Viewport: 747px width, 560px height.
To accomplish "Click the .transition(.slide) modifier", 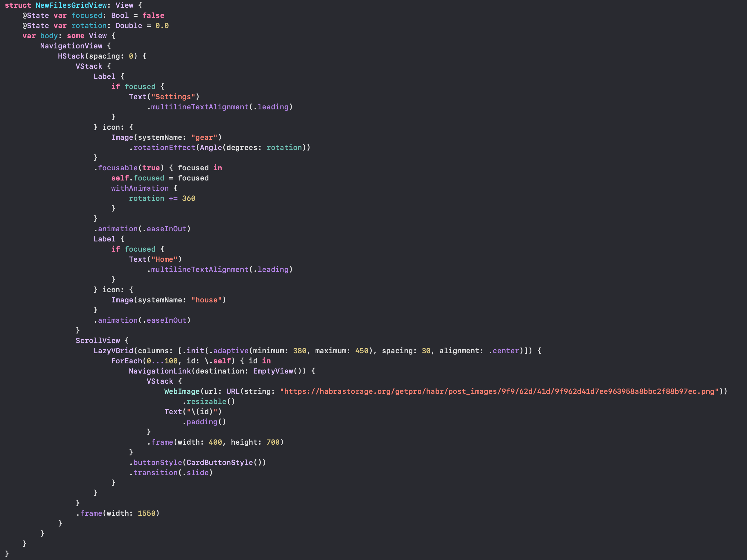I will (x=171, y=472).
